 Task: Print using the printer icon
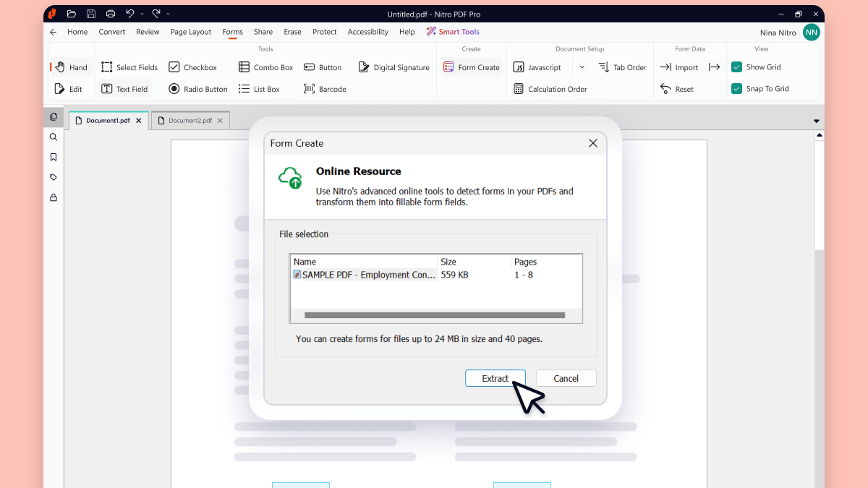tap(110, 14)
